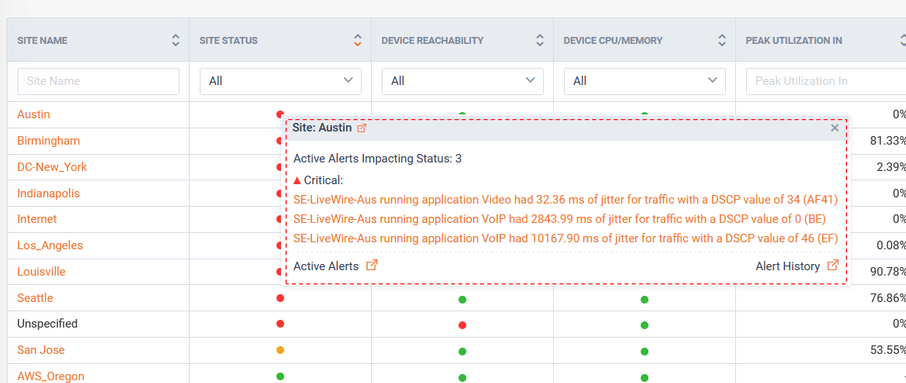
Task: Open Austin site external link icon
Action: pos(362,128)
